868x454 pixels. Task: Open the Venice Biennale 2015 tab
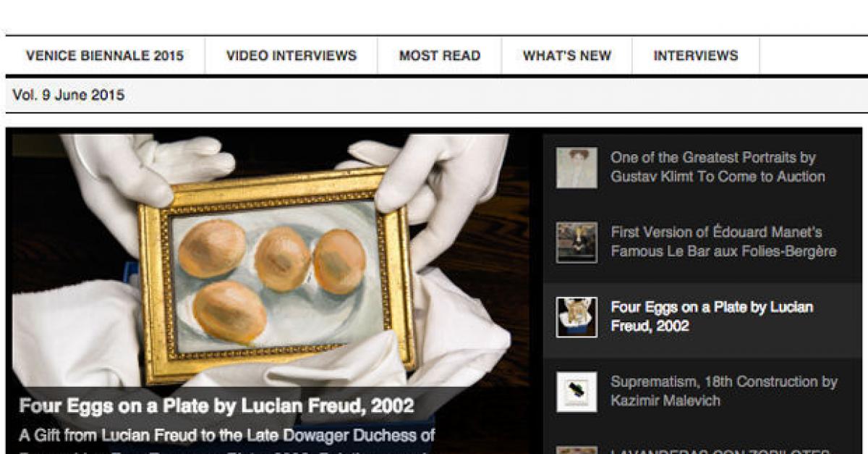point(105,56)
